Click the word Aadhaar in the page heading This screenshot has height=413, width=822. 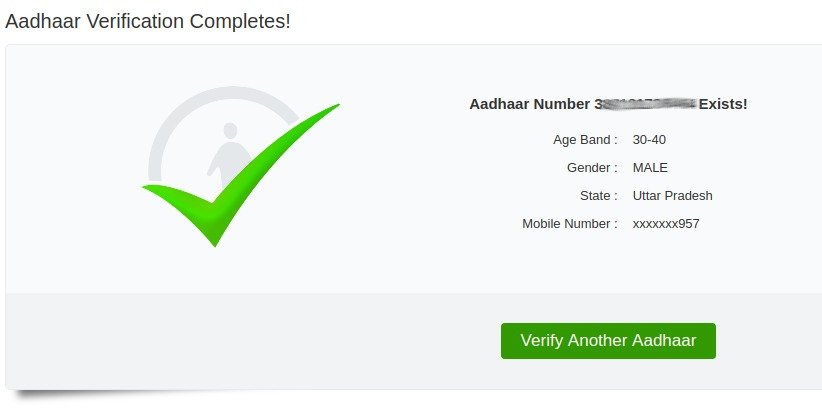click(x=42, y=21)
